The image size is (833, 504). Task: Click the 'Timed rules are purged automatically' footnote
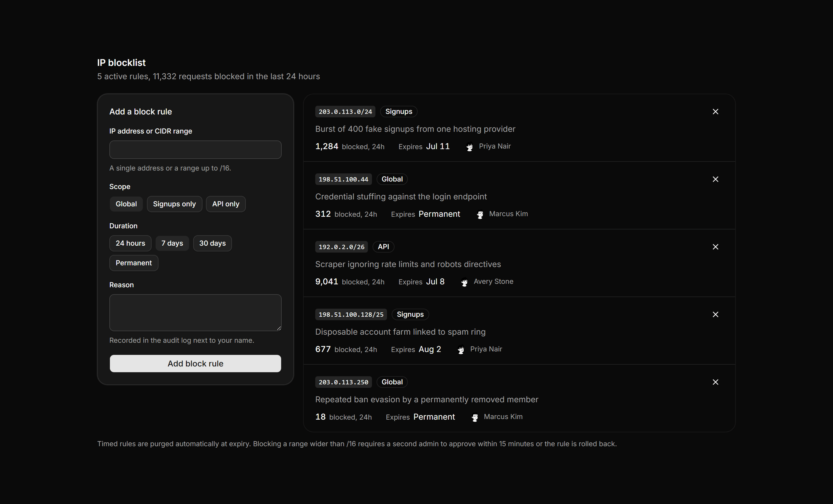pyautogui.click(x=357, y=444)
